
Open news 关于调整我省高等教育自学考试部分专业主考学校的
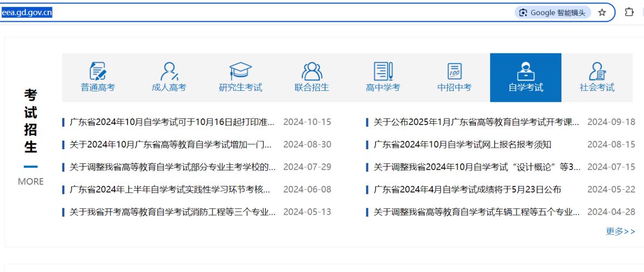point(172,167)
